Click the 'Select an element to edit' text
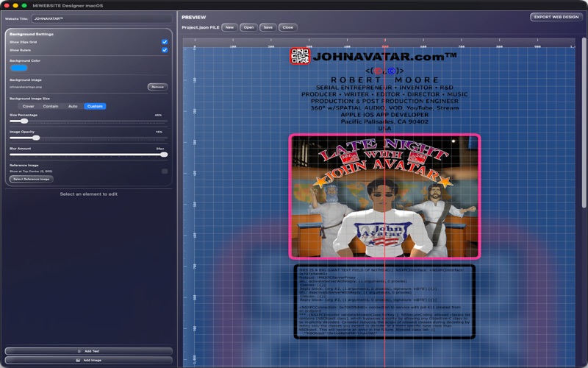The height and width of the screenshot is (368, 588). [x=88, y=194]
